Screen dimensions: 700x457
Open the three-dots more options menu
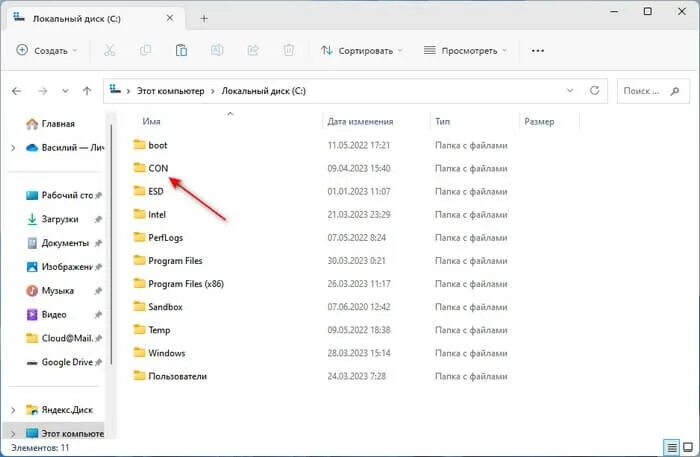click(538, 51)
